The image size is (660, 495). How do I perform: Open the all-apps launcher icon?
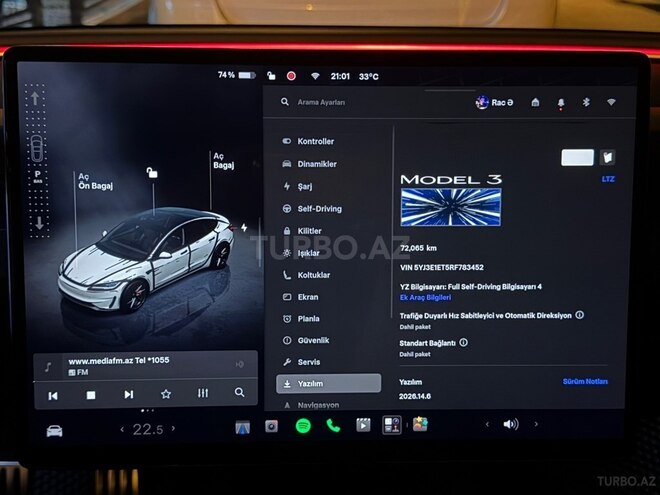click(x=391, y=425)
